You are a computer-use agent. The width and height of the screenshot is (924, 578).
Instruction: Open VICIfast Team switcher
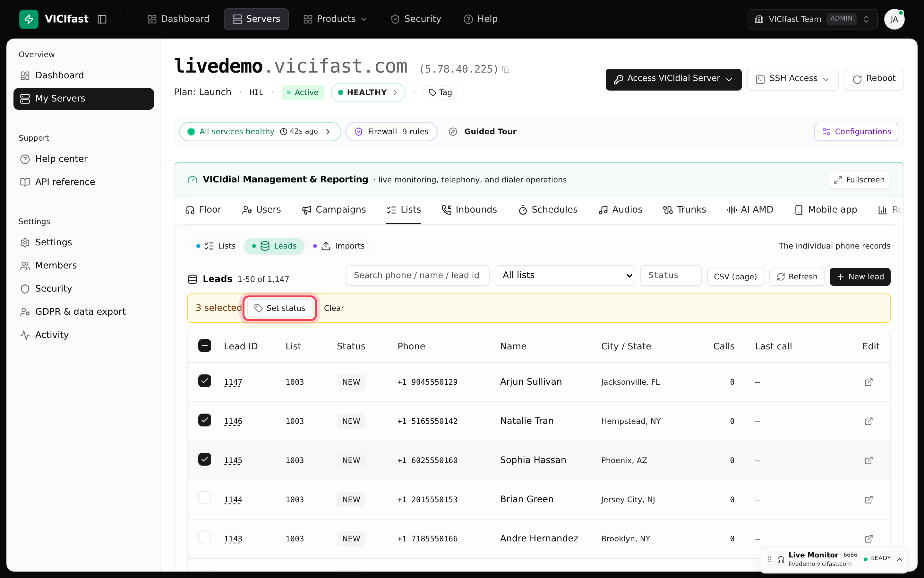pyautogui.click(x=812, y=19)
